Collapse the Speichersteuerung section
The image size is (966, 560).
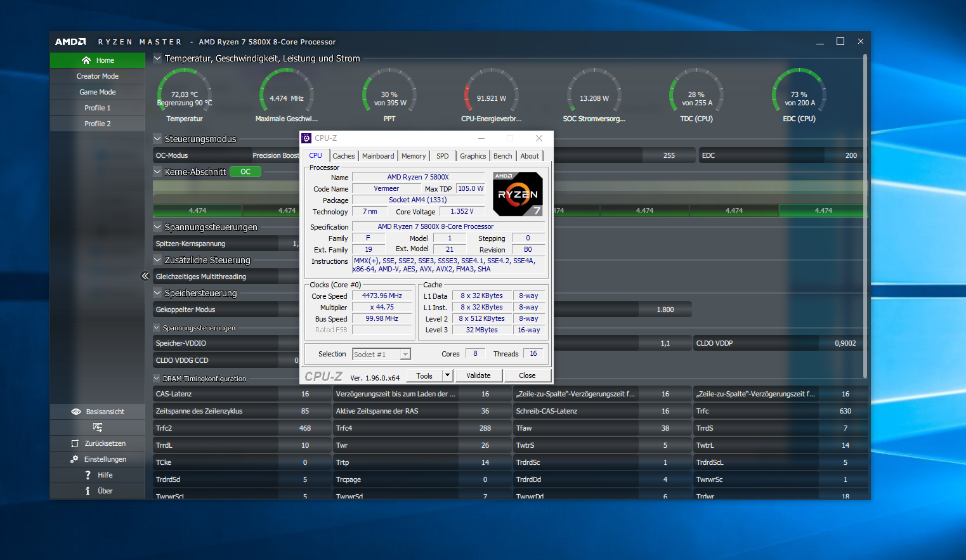coord(157,292)
